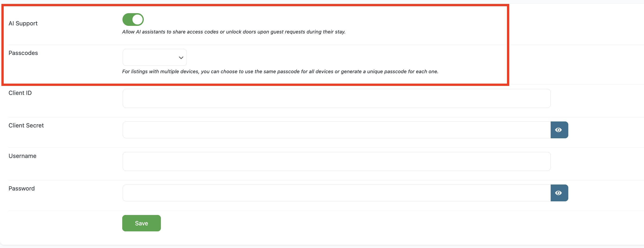The height and width of the screenshot is (248, 644).
Task: Click the AI Support label
Action: click(23, 24)
